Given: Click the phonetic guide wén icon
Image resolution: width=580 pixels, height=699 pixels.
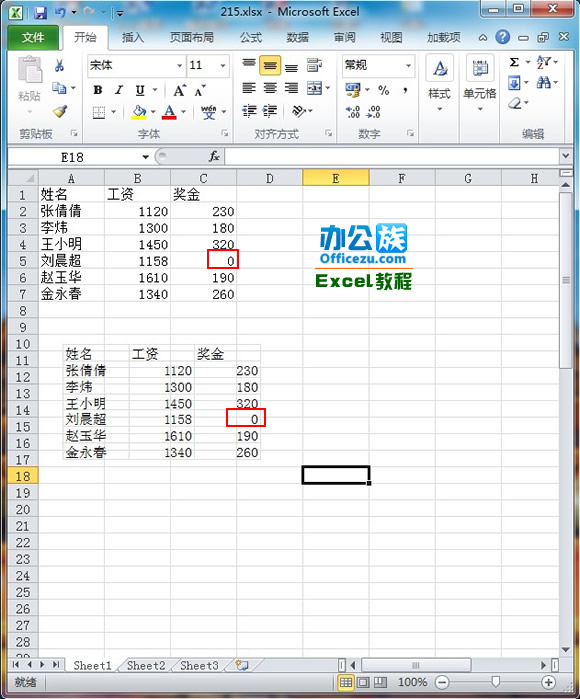Looking at the screenshot, I should click(x=209, y=112).
